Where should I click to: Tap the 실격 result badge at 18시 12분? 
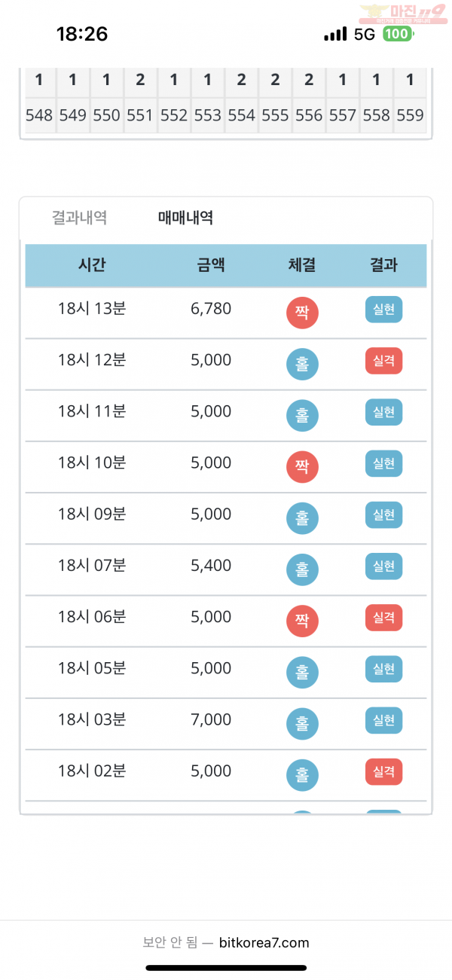pos(383,361)
